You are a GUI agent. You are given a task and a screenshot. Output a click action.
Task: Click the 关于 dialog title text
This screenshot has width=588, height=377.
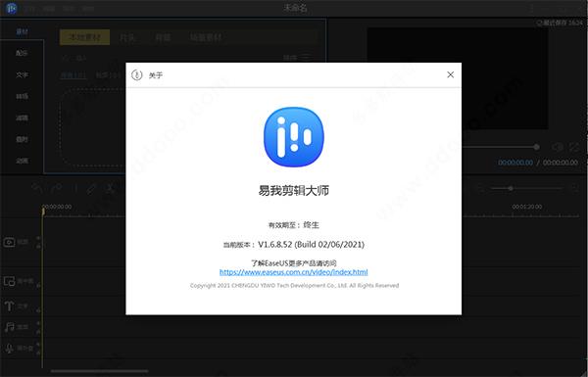tap(156, 75)
